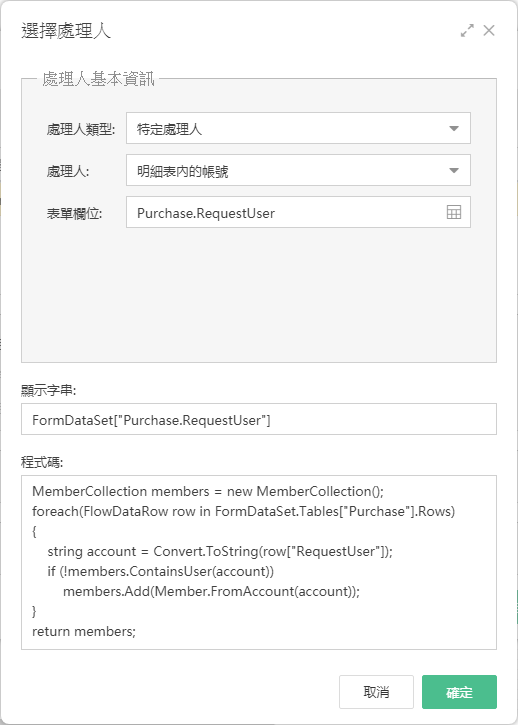Screen dimensions: 518x725
Task: Click the 選擇處理人 dialog title
Action: click(x=66, y=31)
